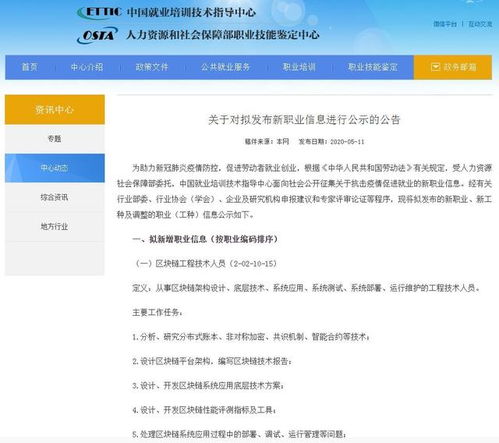Click the 发布日期 2020-05-11 text
Screen dimensions: 499x443
pos(331,142)
